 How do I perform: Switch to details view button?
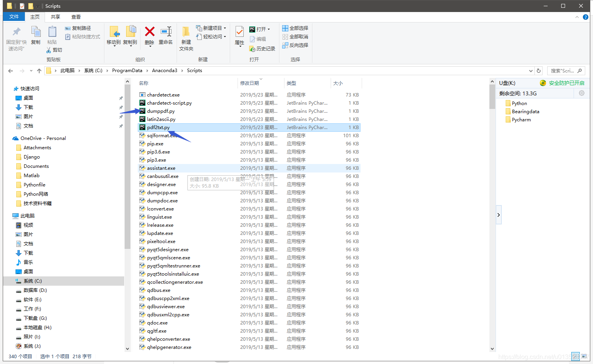pos(576,356)
